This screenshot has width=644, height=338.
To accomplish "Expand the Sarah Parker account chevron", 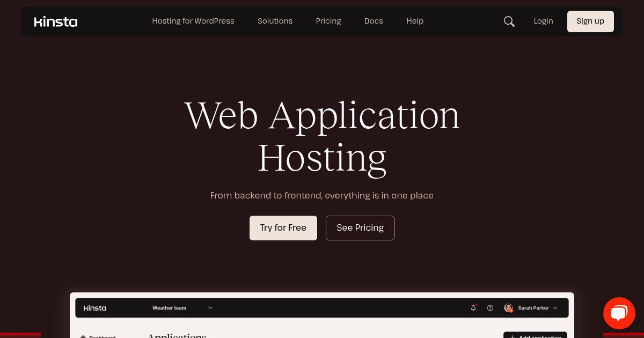I will (x=555, y=308).
